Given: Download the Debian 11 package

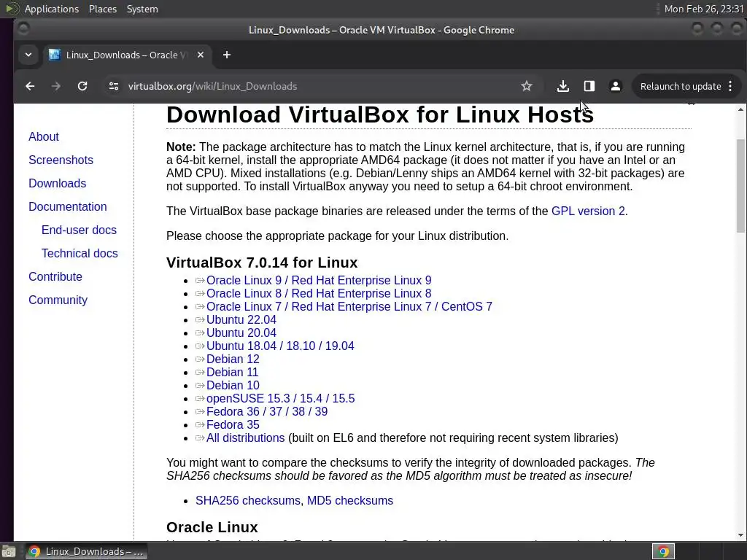Looking at the screenshot, I should (233, 372).
